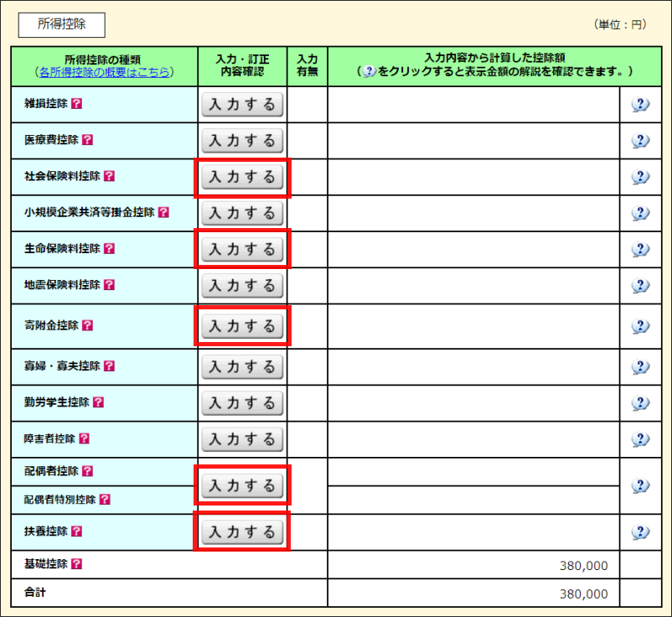Click 入力する for 配偶者控除
This screenshot has height=617, width=672.
tap(242, 485)
